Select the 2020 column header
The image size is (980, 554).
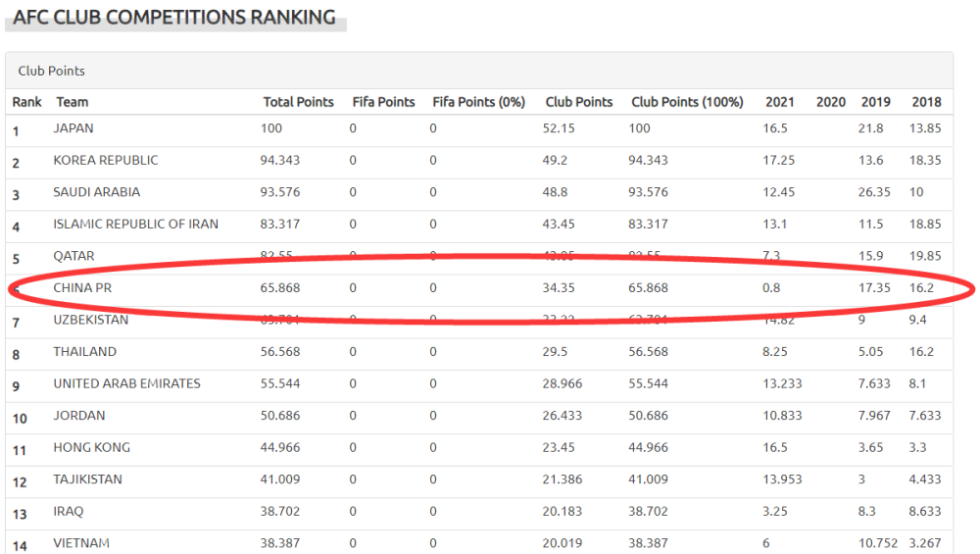click(831, 102)
